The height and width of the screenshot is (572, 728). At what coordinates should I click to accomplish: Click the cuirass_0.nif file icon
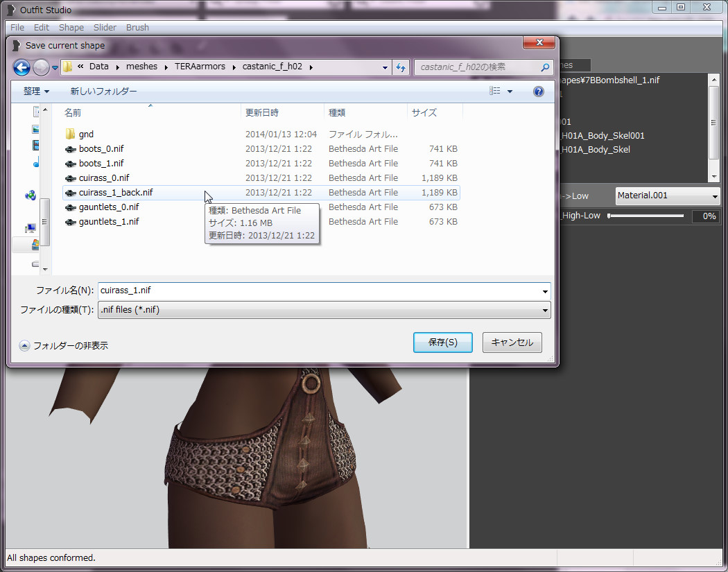70,178
